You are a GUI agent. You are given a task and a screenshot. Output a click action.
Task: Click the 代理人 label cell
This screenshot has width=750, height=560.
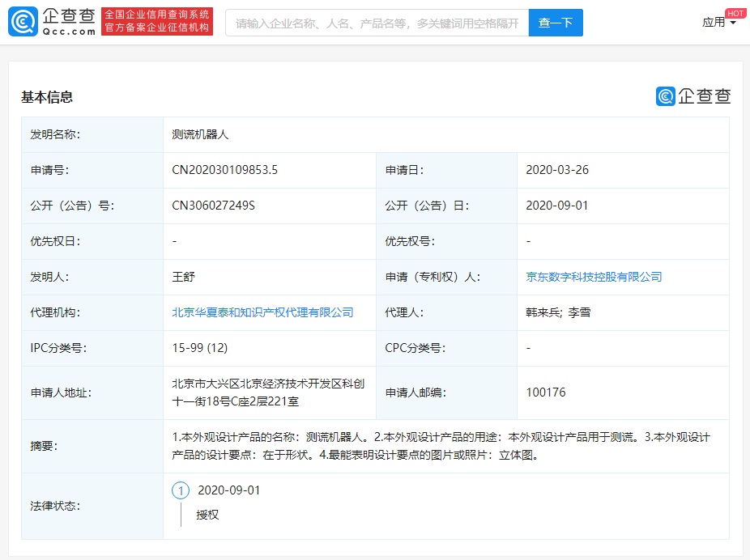click(447, 313)
